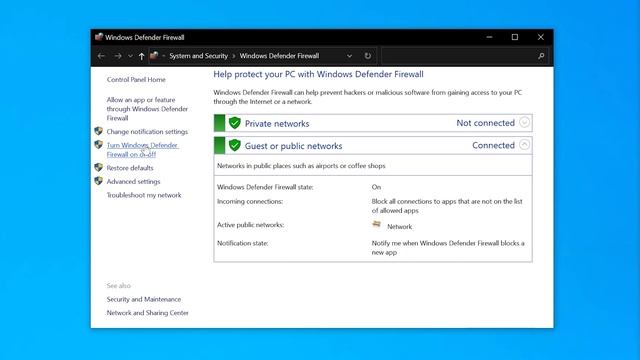Go up one level arrow
640x360 pixels.
point(141,56)
